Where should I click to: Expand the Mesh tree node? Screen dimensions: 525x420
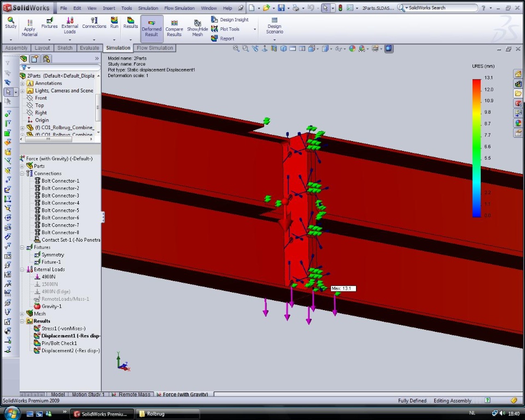pos(22,314)
